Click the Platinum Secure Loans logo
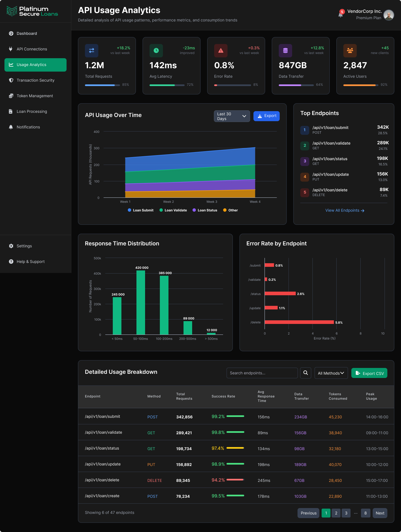The height and width of the screenshot is (532, 401). point(32,11)
